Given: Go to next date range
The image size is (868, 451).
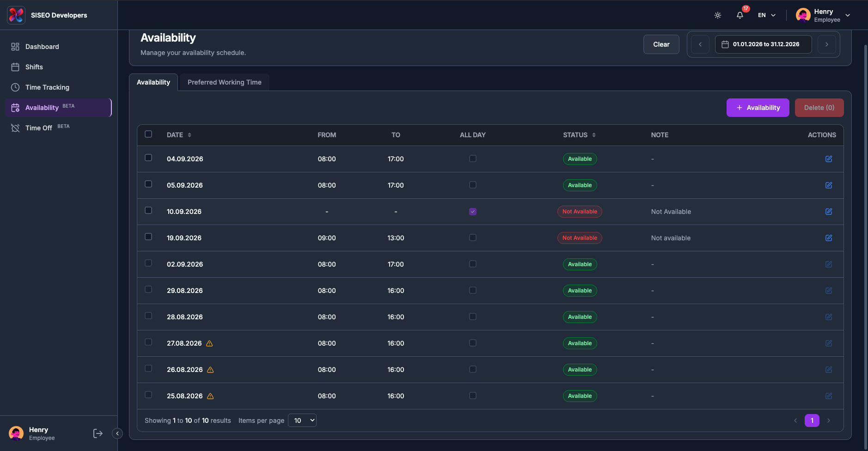Looking at the screenshot, I should 827,44.
